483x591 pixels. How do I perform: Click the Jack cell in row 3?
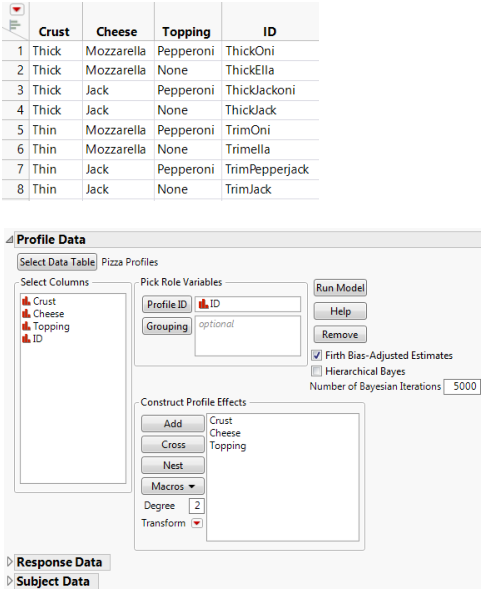(97, 90)
